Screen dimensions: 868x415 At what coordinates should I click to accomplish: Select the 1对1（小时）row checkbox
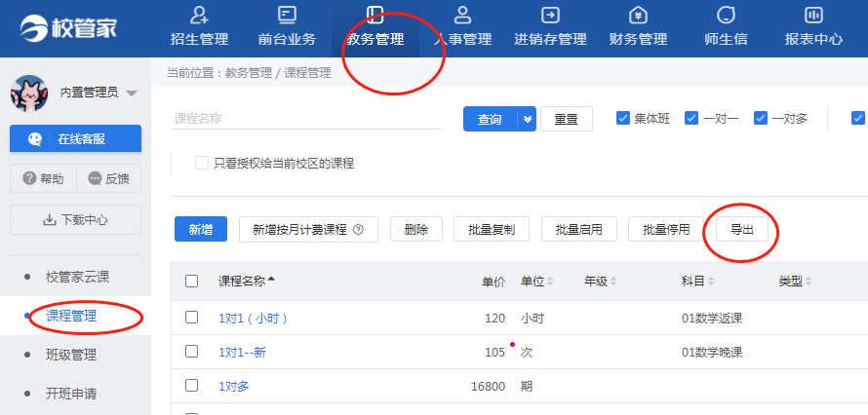(191, 318)
